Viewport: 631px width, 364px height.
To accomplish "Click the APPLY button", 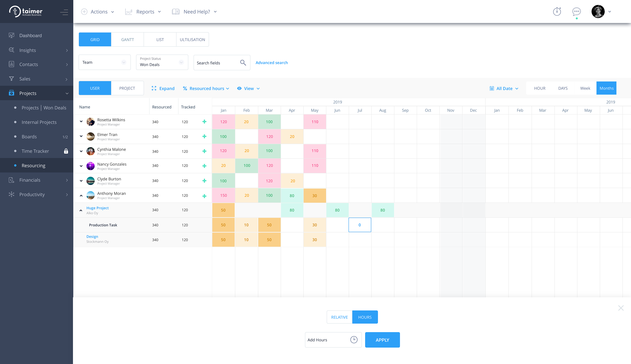I will (382, 340).
